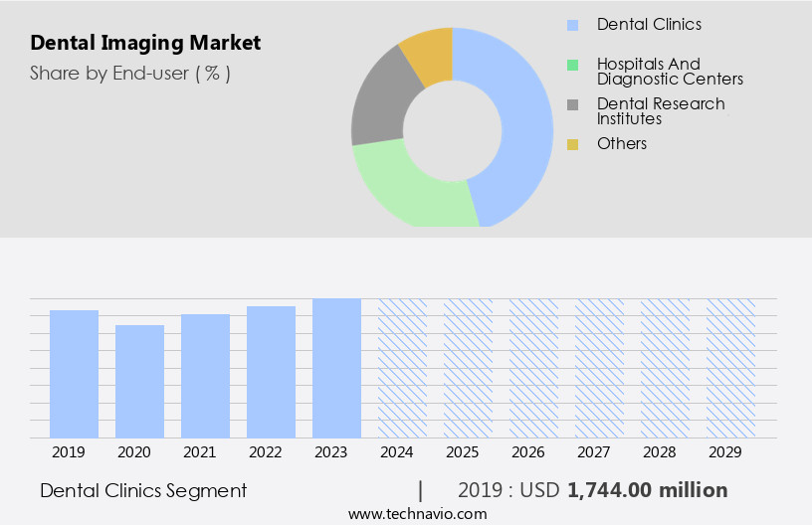Image resolution: width=812 pixels, height=525 pixels.
Task: Click the 2023 solid bar
Action: [x=336, y=368]
